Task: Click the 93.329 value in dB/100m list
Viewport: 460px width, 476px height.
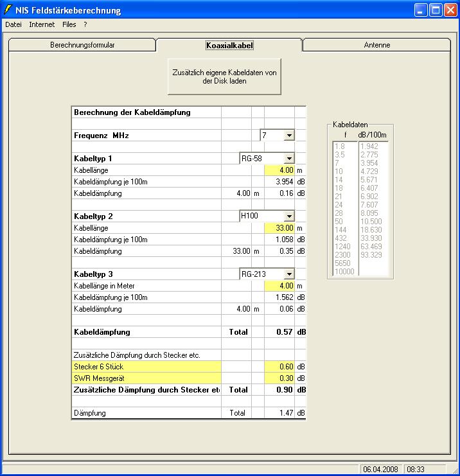Action: (x=371, y=255)
